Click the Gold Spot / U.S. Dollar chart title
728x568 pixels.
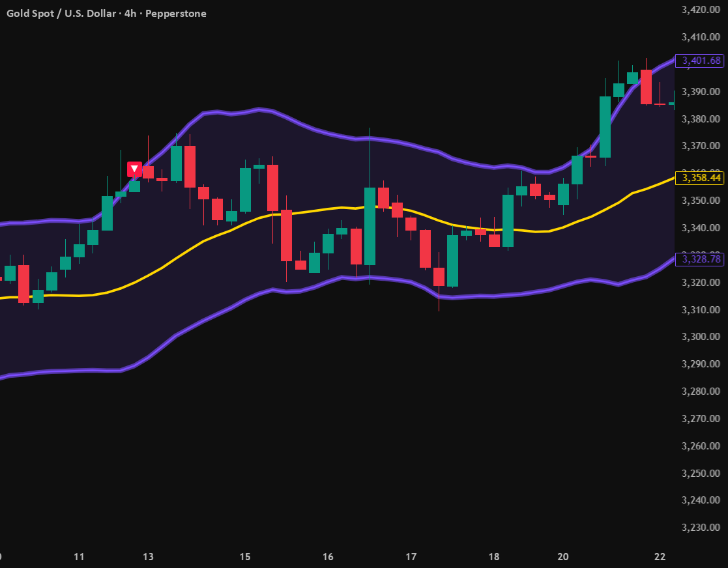tap(106, 14)
